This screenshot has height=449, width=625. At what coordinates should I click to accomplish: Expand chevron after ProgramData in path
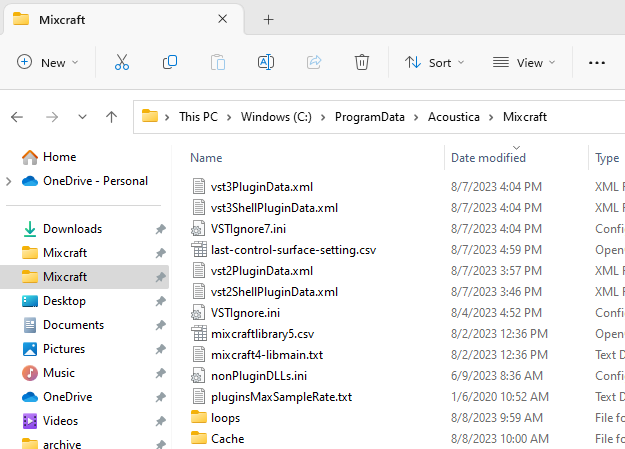pyautogui.click(x=416, y=117)
